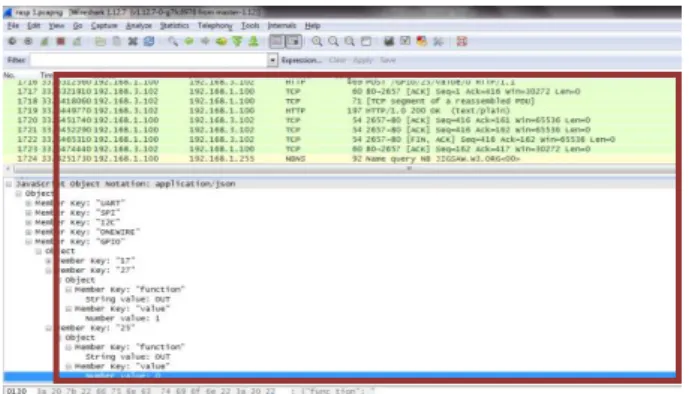Open the View menu
Screen dimensions: 689x394
56,25
